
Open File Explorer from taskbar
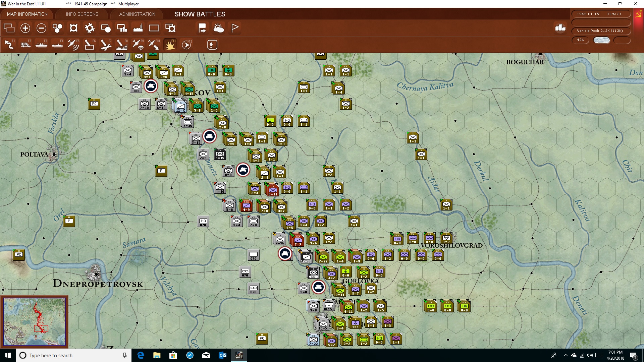[157, 355]
